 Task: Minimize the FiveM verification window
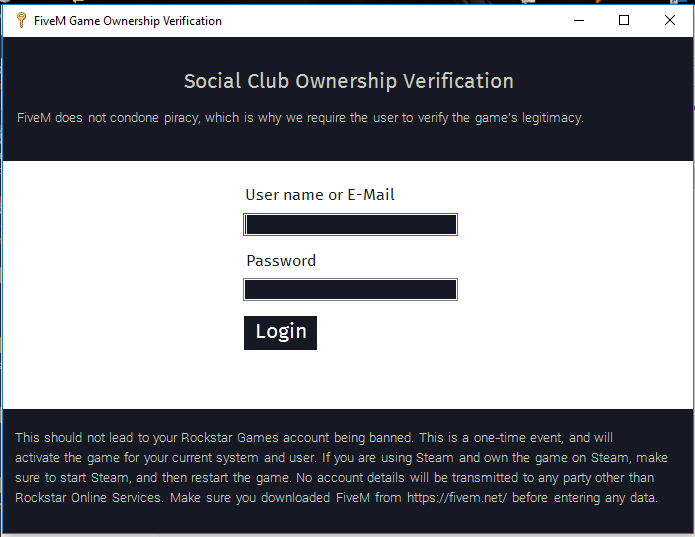pyautogui.click(x=579, y=20)
